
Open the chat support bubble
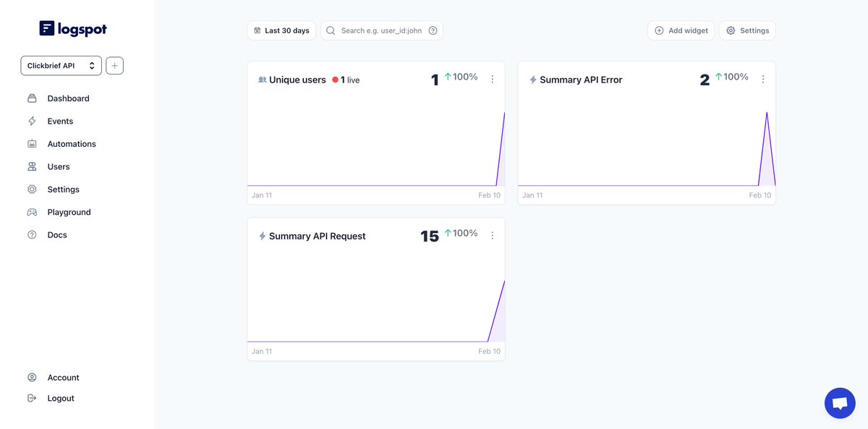pos(840,403)
